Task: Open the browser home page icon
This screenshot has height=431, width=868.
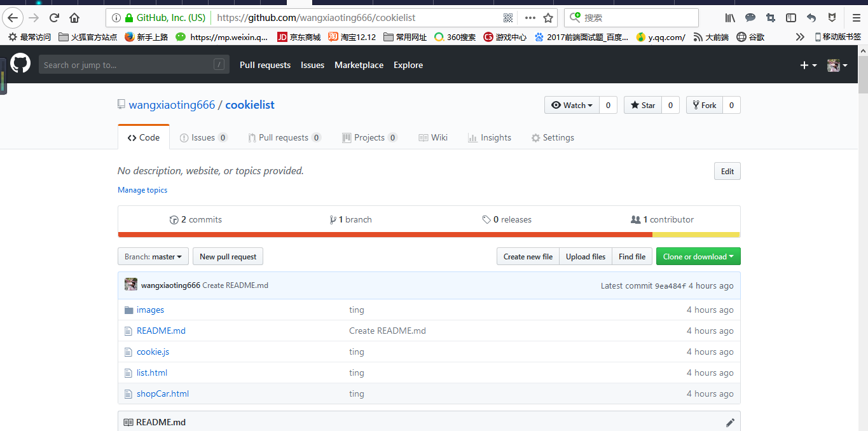Action: pyautogui.click(x=74, y=18)
